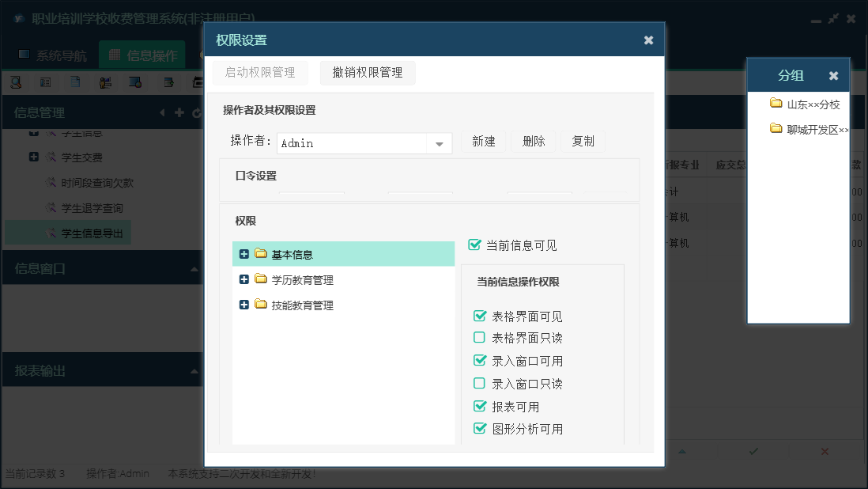Switch to the 系统导航 tab
Screen dimensions: 868x489
pyautogui.click(x=52, y=55)
